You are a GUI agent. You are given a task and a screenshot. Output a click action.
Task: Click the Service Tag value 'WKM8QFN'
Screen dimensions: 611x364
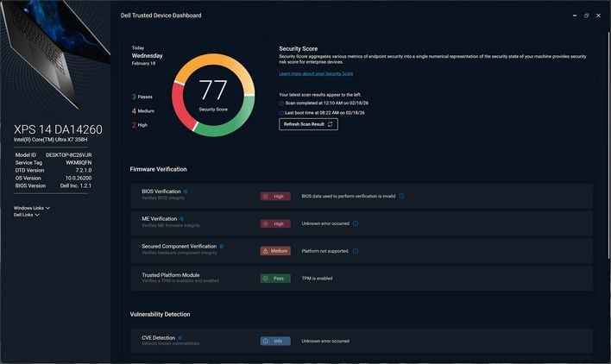point(79,163)
